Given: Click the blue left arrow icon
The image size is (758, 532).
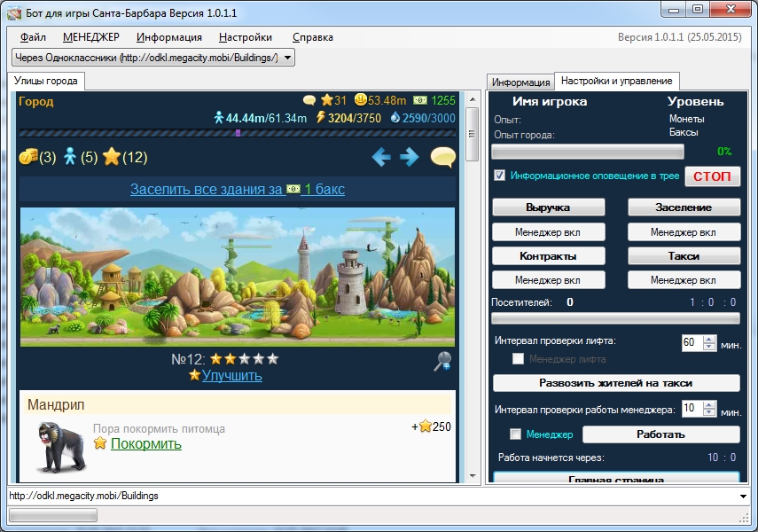Looking at the screenshot, I should 381,157.
